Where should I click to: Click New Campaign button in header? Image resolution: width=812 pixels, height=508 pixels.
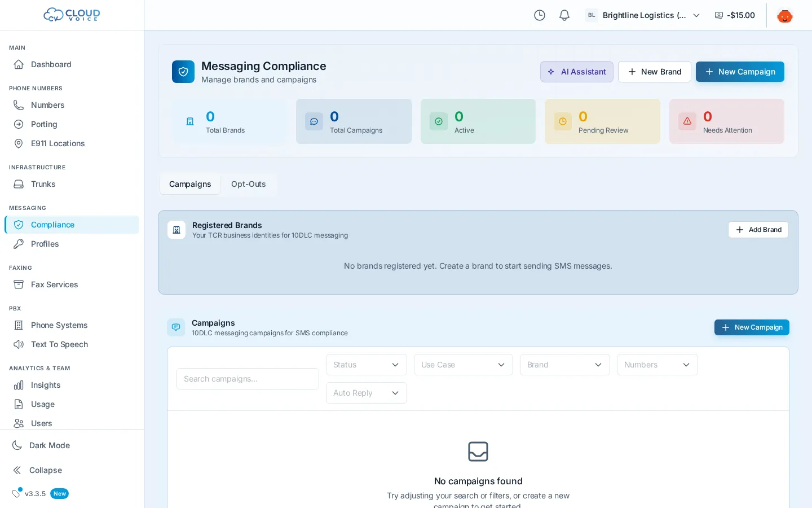[740, 72]
